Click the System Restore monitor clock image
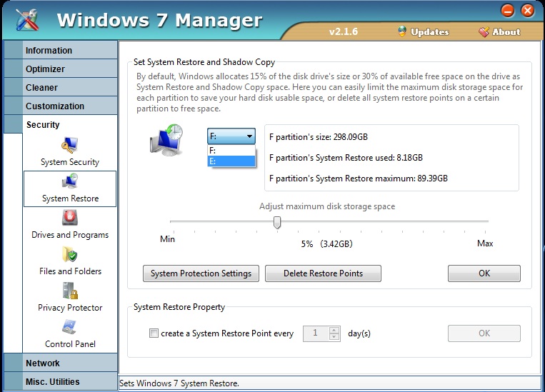 166,140
